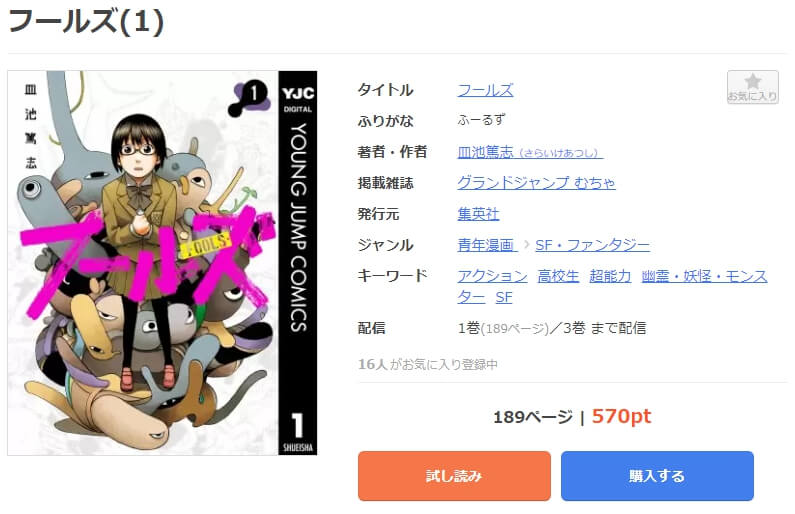Click the 16人がお気に入り登録中 text
This screenshot has height=514, width=795.
(x=427, y=364)
